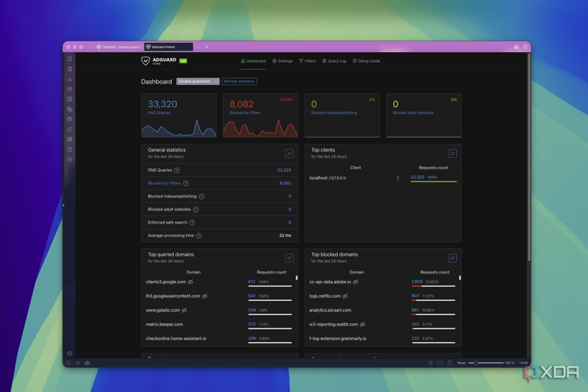Open the DNS Queries 33,320 chart card
588x392 pixels.
point(179,116)
